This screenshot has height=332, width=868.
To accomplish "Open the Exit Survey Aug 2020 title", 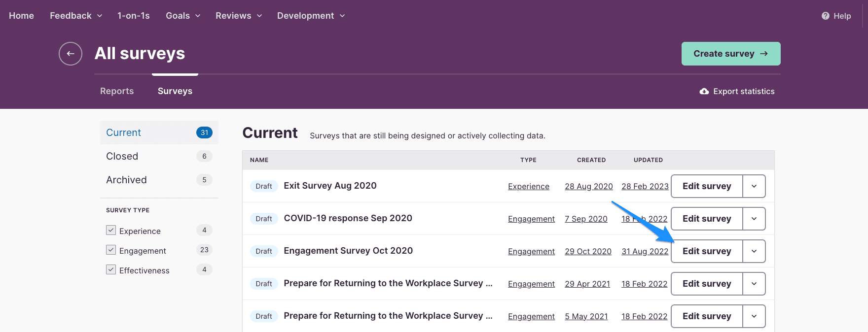I will [x=330, y=186].
